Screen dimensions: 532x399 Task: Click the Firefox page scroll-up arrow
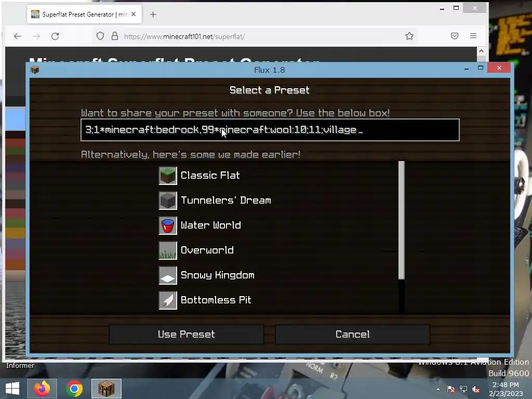(x=481, y=51)
